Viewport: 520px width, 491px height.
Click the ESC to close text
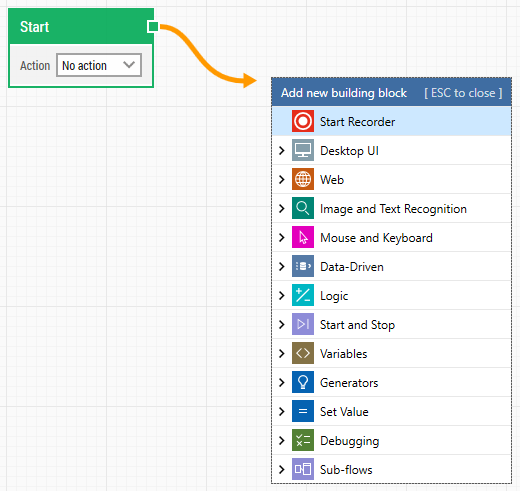coord(463,93)
